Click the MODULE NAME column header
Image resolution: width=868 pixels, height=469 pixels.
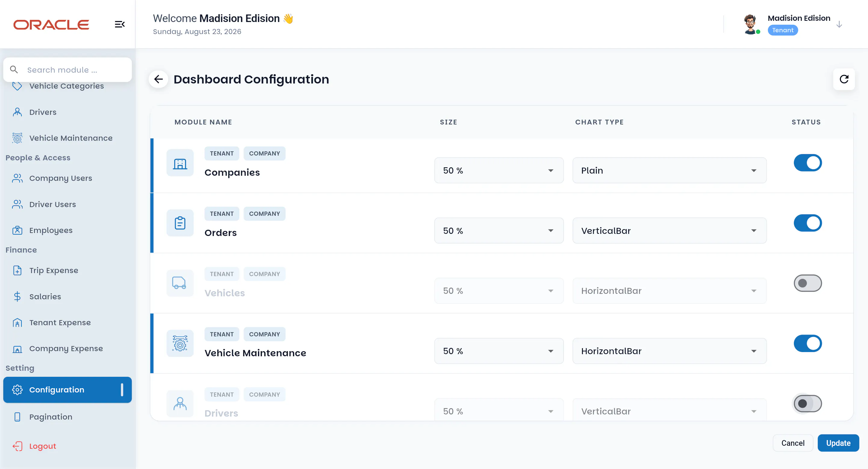[203, 122]
